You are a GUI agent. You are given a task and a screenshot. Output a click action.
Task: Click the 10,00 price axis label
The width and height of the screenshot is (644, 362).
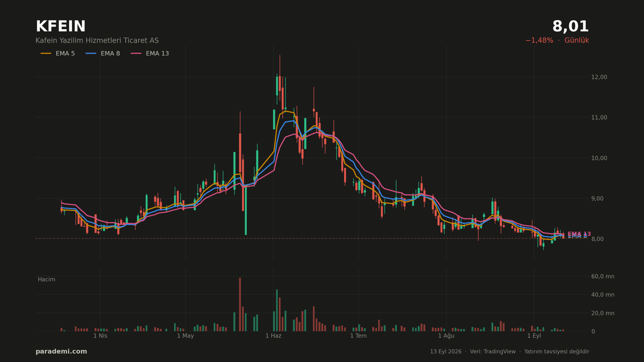[x=599, y=158]
